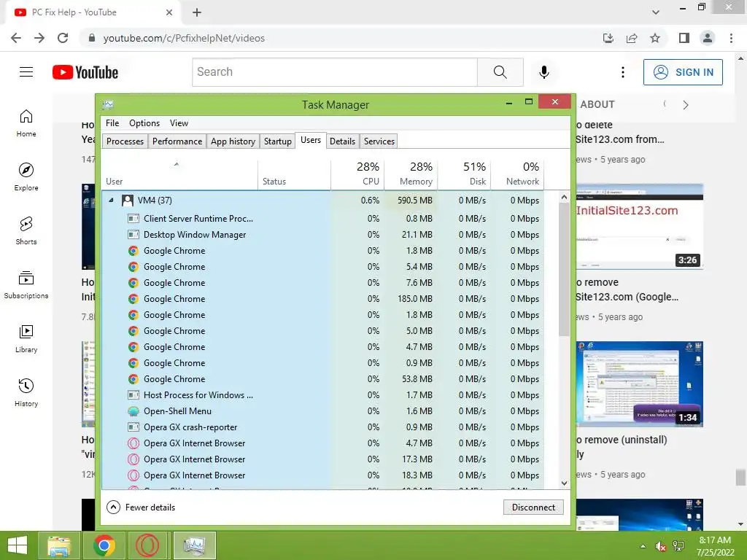This screenshot has height=560, width=747.
Task: Select Desktop Window Manager row
Action: (x=322, y=235)
